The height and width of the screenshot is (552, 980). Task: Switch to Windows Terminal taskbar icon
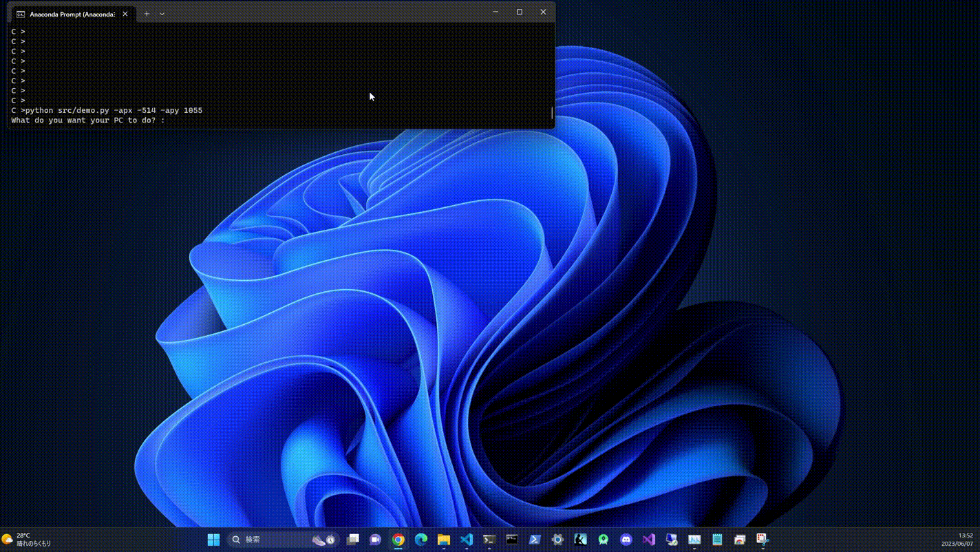pyautogui.click(x=489, y=540)
